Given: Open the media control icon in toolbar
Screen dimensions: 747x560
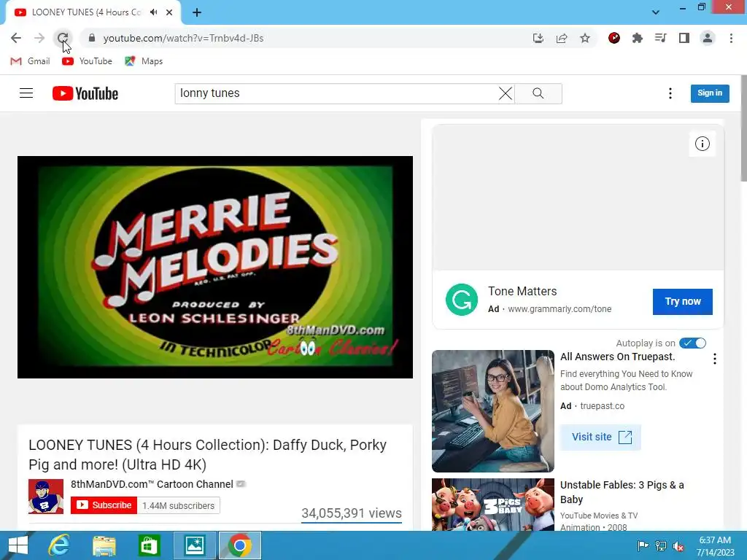Looking at the screenshot, I should pyautogui.click(x=661, y=38).
